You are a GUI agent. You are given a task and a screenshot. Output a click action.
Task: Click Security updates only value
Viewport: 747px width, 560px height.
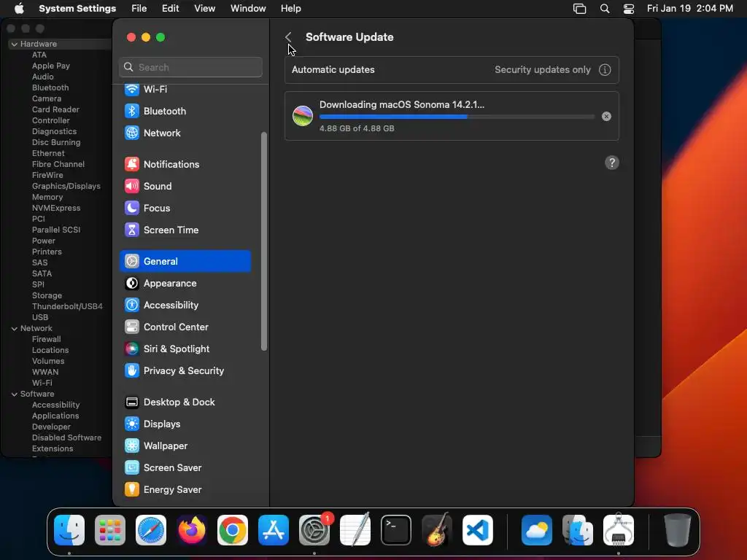click(x=542, y=70)
